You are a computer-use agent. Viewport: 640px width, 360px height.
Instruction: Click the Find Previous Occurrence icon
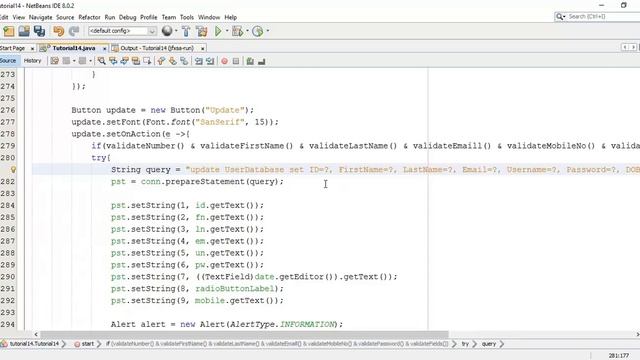[x=113, y=61]
